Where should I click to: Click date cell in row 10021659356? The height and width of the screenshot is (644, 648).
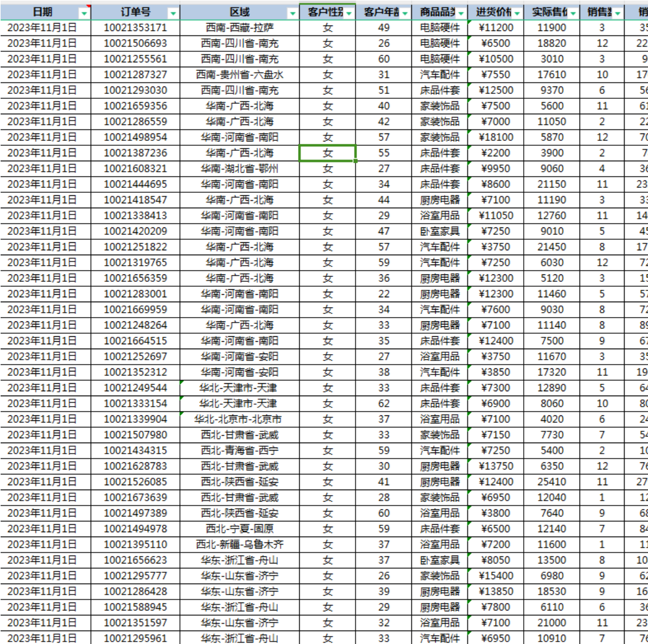(46, 106)
